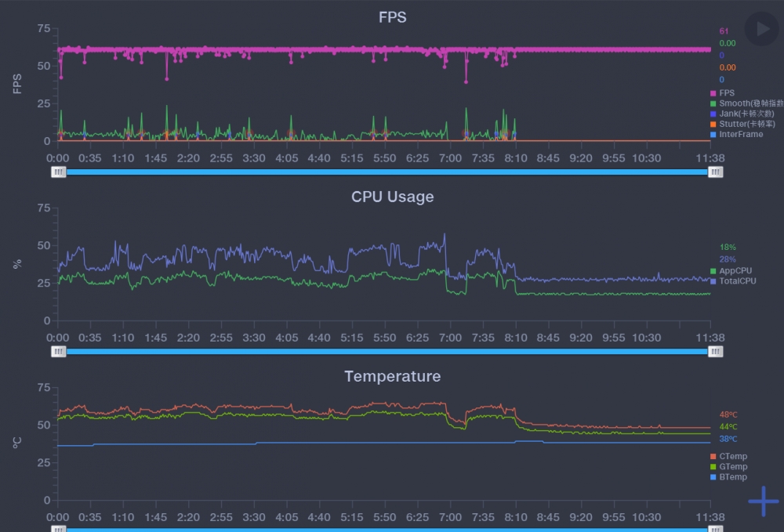Viewport: 784px width, 532px height.
Task: Click the 7:00 label on the FPS time axis
Action: (x=450, y=158)
